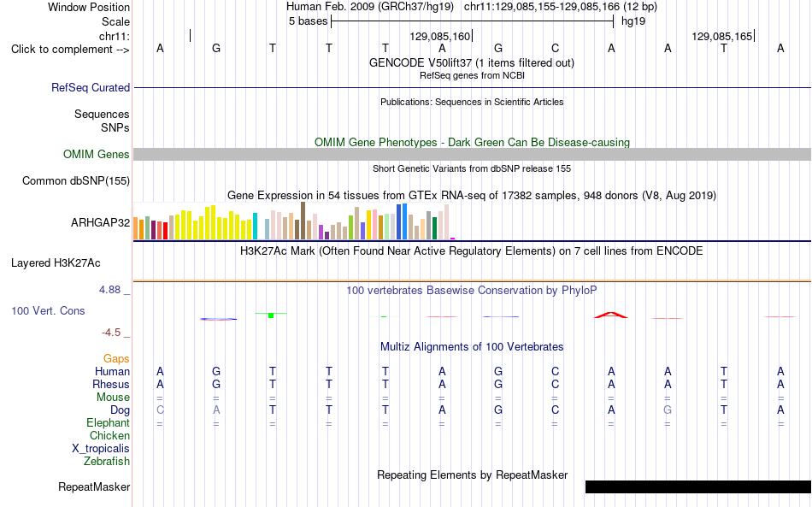Click the 'C' base in the reference sequence
812x507 pixels.
[x=555, y=48]
